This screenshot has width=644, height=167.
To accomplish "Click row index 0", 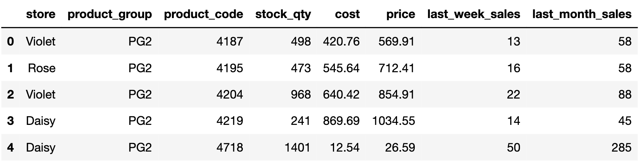I will (x=11, y=41).
